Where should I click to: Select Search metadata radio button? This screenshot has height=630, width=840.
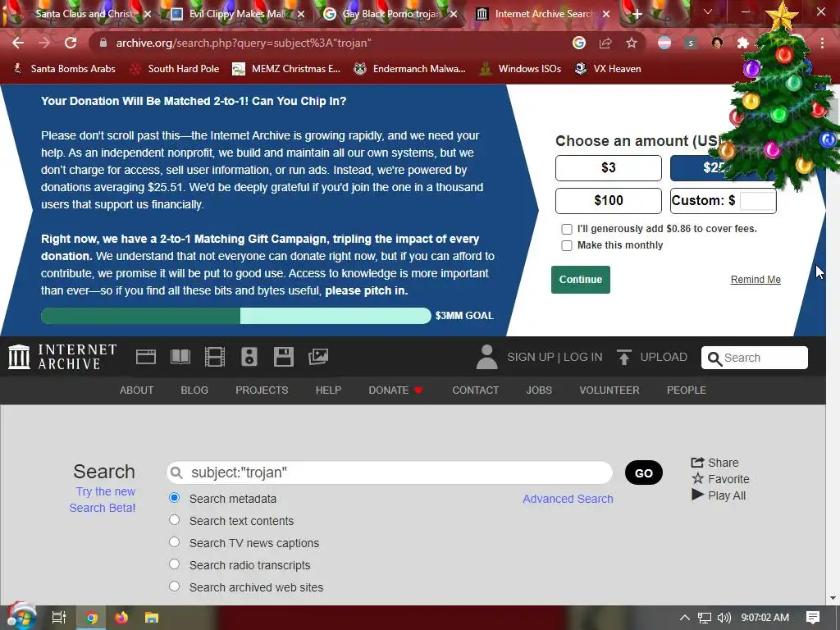pyautogui.click(x=174, y=498)
